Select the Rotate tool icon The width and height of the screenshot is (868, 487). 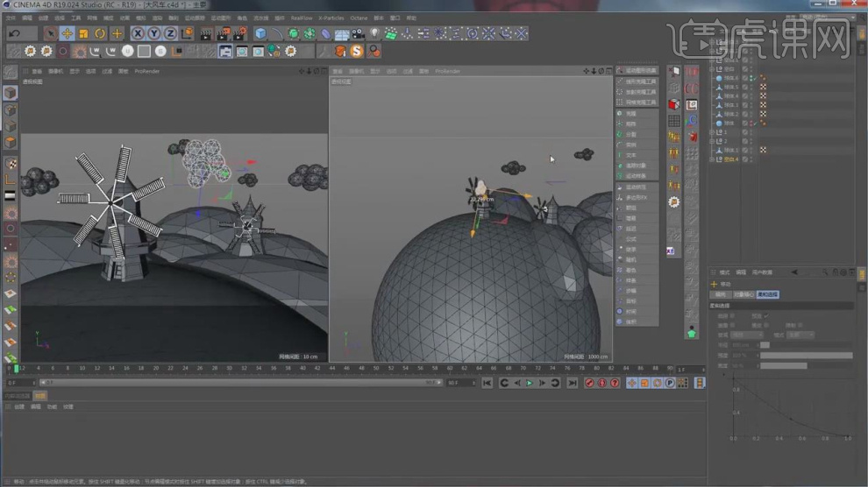pos(100,33)
